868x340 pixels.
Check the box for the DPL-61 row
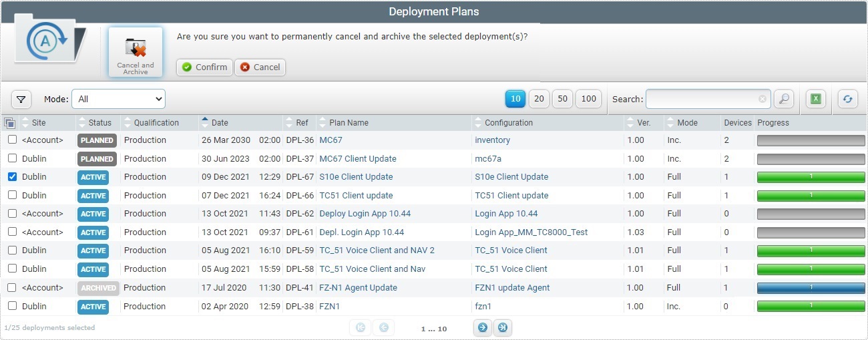click(x=12, y=232)
